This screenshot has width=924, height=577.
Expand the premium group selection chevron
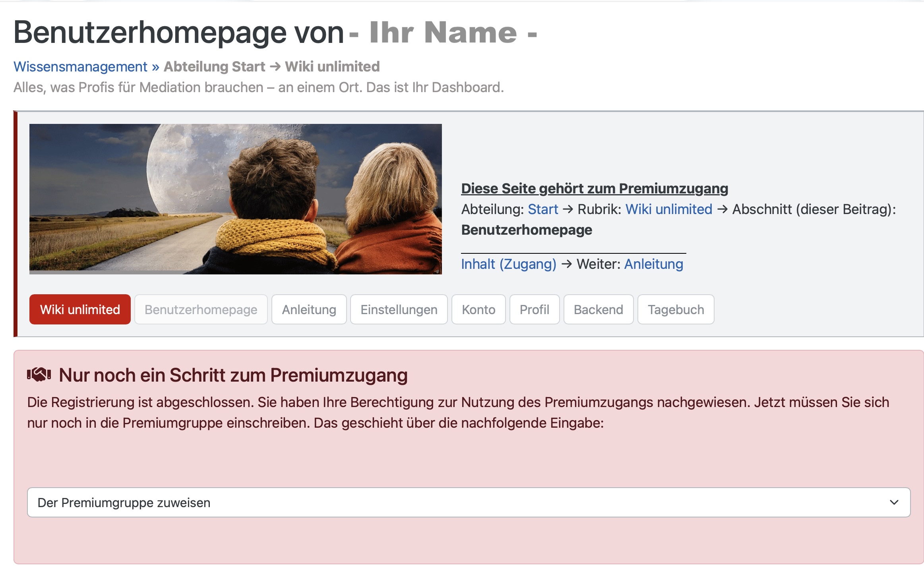[892, 502]
